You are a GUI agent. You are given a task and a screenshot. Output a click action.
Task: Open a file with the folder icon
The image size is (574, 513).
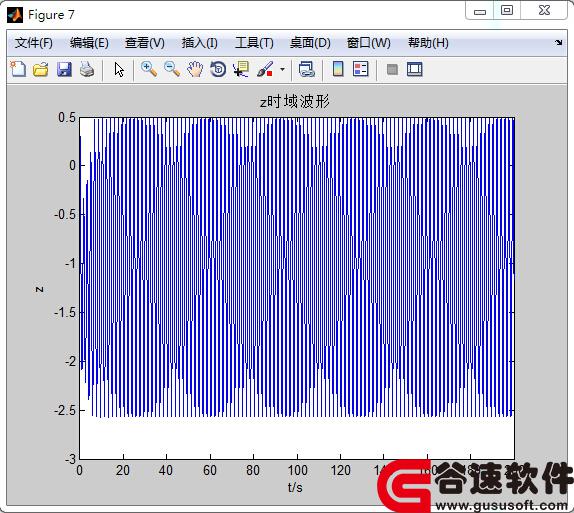pos(41,69)
